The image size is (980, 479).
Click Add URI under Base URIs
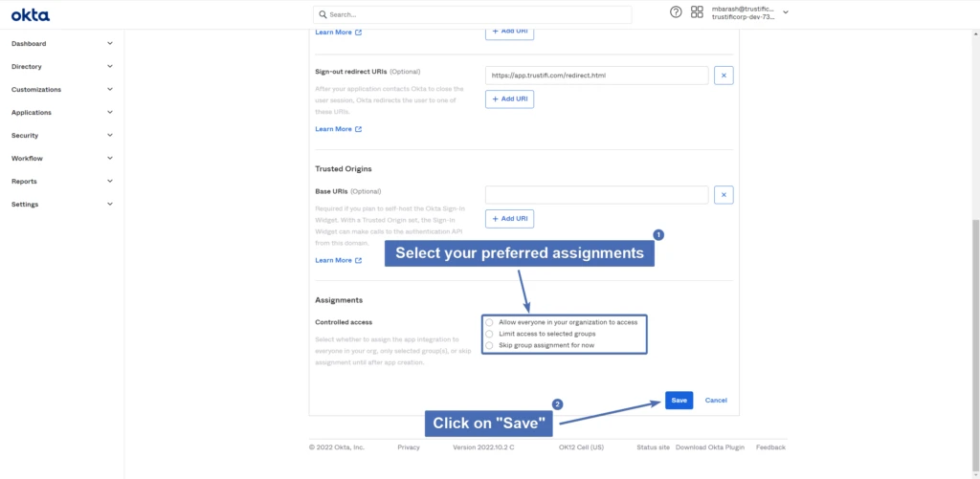pyautogui.click(x=509, y=219)
